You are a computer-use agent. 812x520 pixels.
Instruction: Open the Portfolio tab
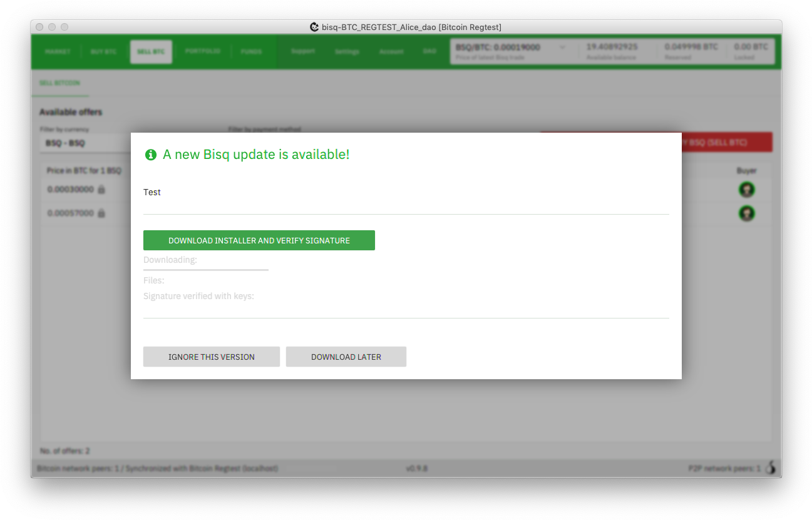tap(202, 51)
